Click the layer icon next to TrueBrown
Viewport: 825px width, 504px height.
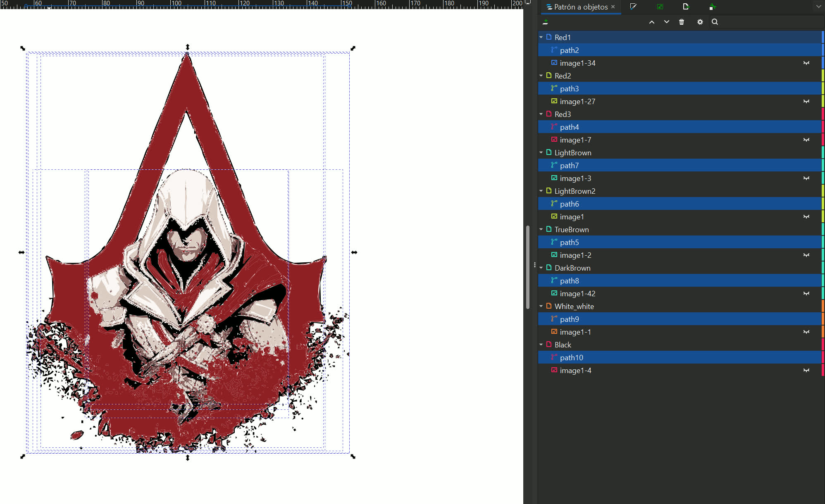[x=549, y=229]
